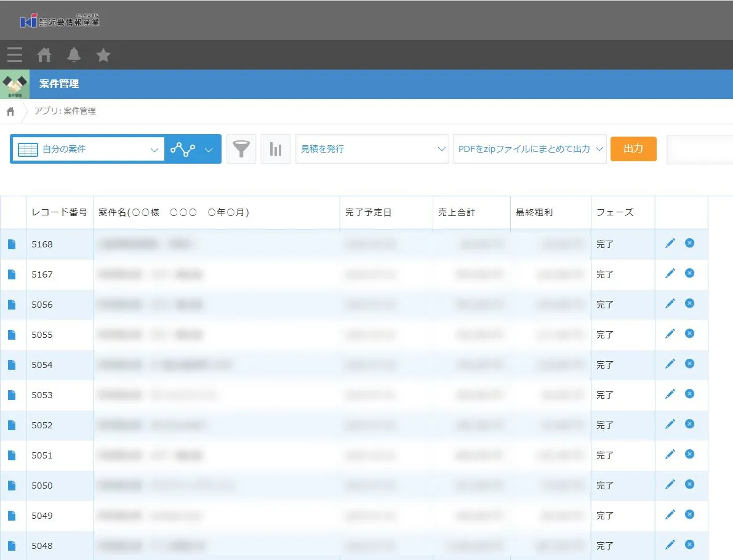Sort by レコード番号 column header
The width and height of the screenshot is (733, 560).
click(60, 212)
